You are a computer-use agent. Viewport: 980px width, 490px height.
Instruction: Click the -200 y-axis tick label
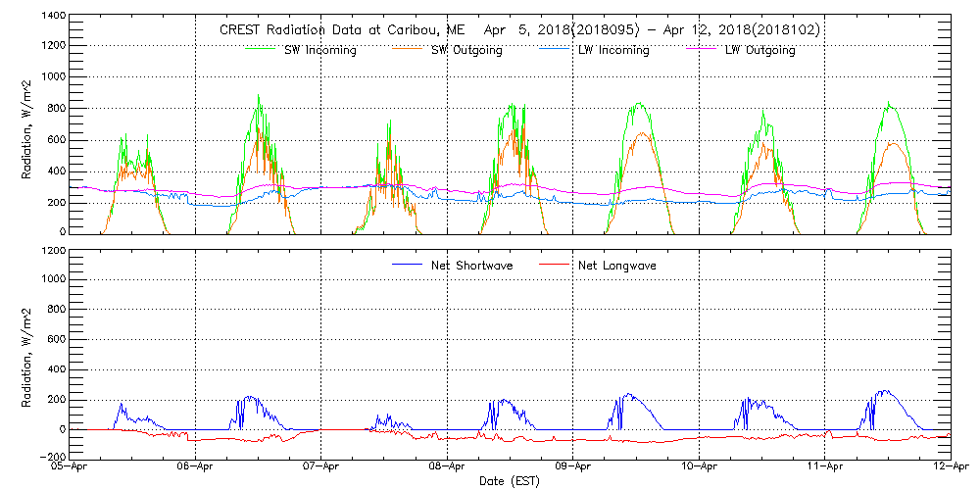click(x=53, y=458)
